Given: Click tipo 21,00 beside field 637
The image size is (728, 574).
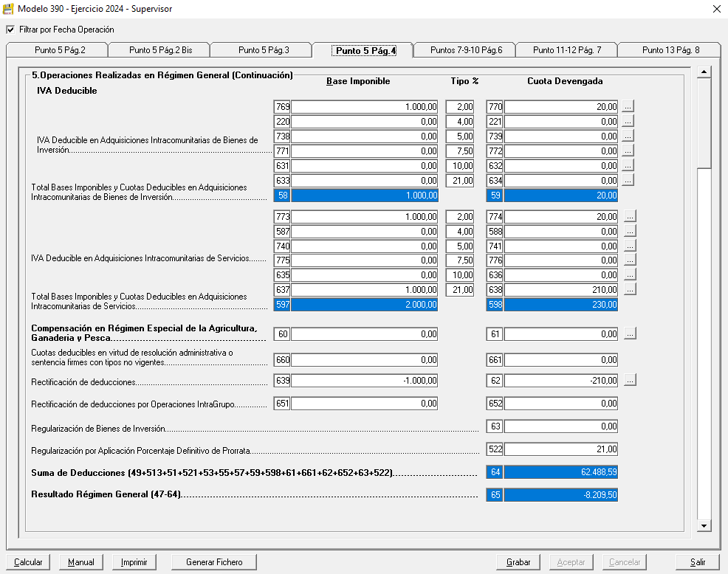Looking at the screenshot, I should [x=460, y=290].
